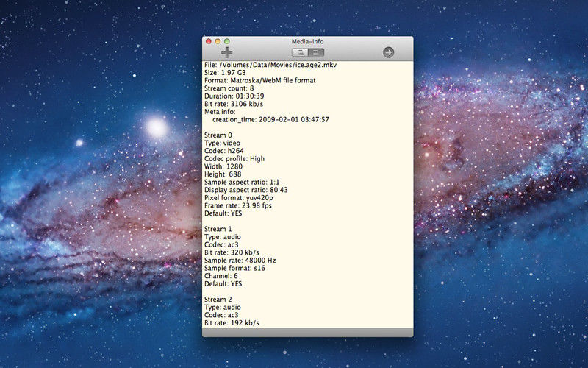Click the Stream 2 heading
This screenshot has height=368, width=588.
click(218, 300)
